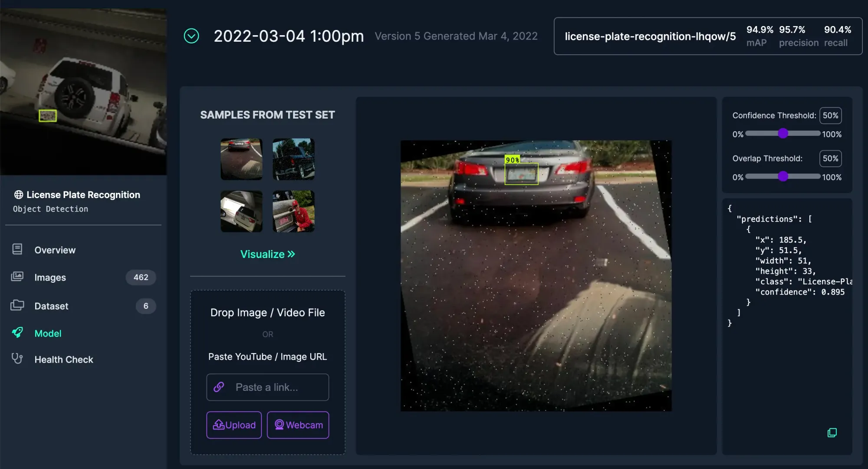Copy JSON predictions with the copy icon
Image resolution: width=868 pixels, height=469 pixels.
click(832, 433)
